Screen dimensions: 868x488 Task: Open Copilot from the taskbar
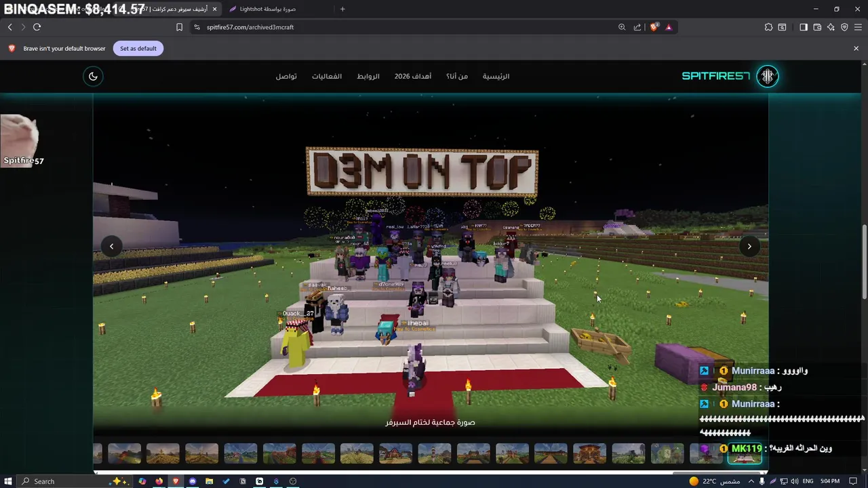pyautogui.click(x=142, y=481)
